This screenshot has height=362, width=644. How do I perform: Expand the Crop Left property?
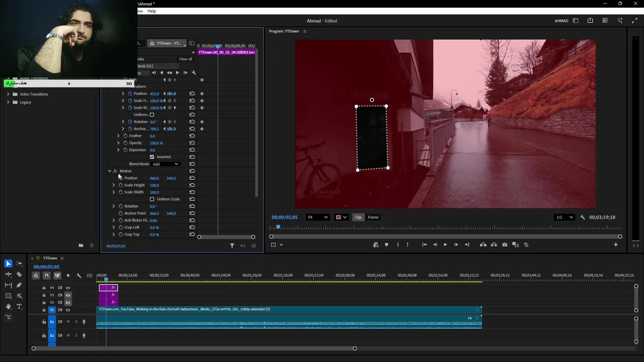[114, 227]
